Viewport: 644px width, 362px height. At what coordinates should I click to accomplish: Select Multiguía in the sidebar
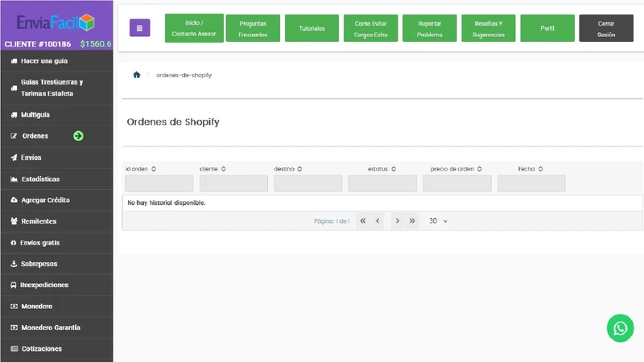pos(57,115)
